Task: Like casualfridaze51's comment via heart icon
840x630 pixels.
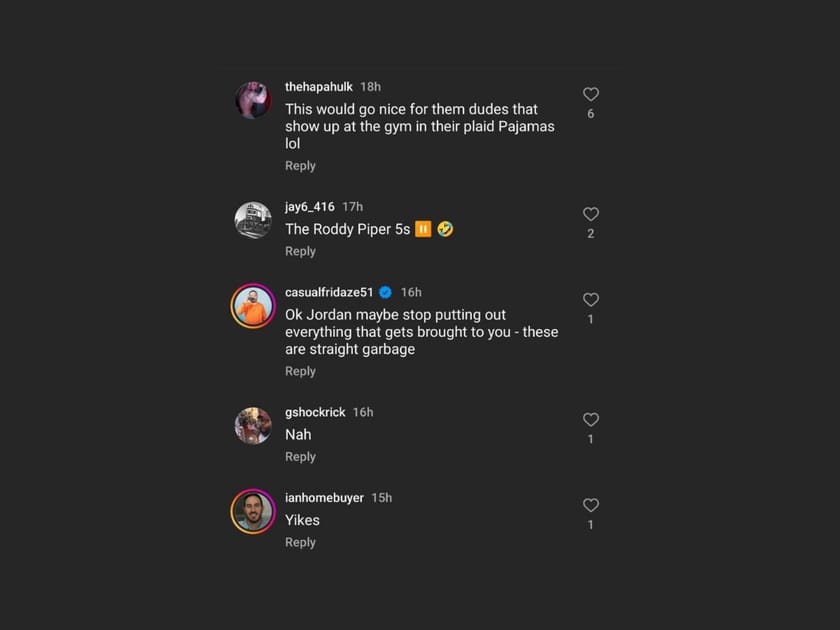Action: pyautogui.click(x=591, y=300)
